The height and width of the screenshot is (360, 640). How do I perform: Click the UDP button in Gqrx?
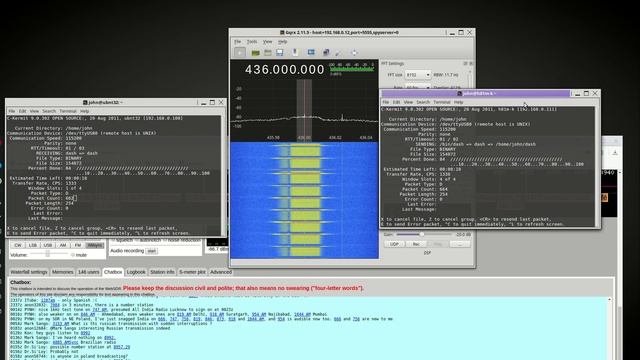pyautogui.click(x=394, y=244)
